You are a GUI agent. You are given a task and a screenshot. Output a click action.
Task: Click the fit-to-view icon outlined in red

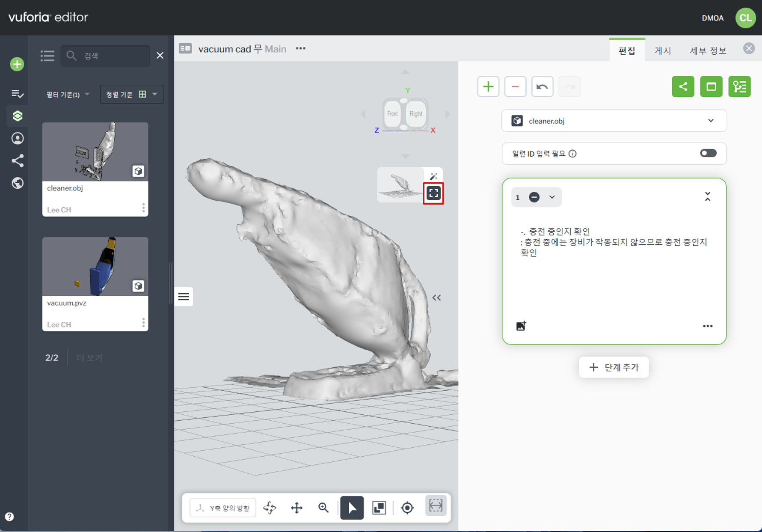(x=433, y=193)
